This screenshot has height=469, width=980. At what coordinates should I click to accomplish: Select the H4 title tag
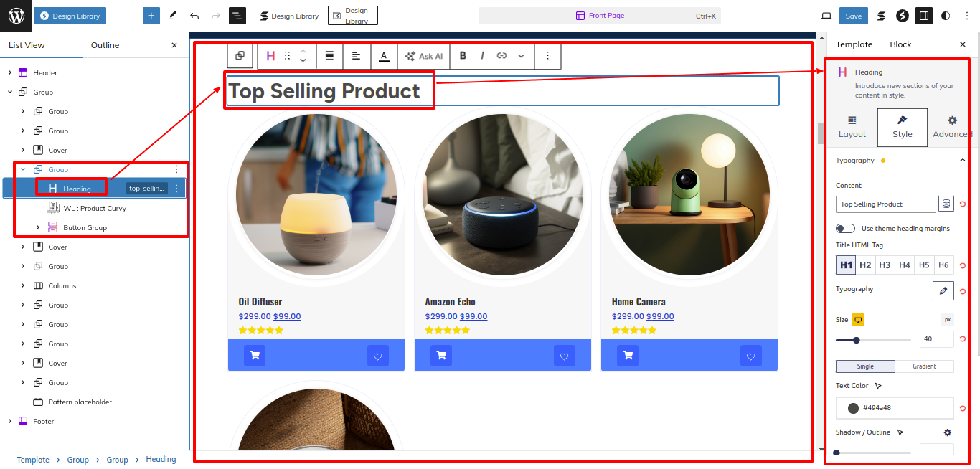coord(905,265)
